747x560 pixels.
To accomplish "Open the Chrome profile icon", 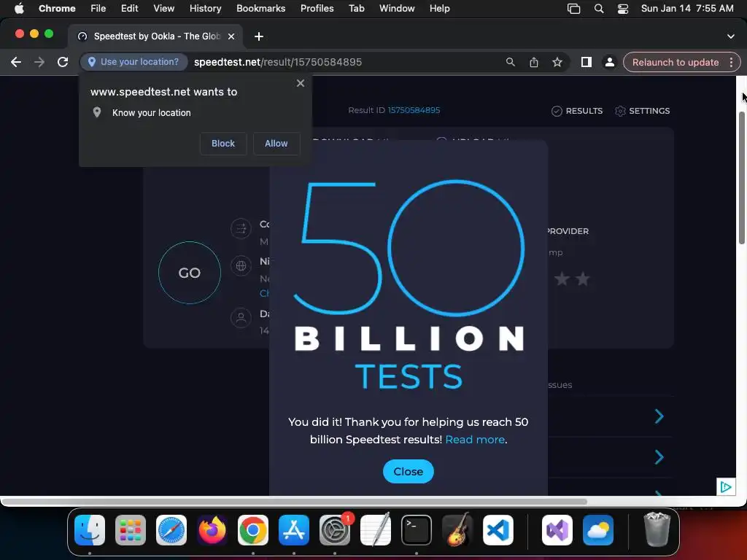I will point(609,62).
